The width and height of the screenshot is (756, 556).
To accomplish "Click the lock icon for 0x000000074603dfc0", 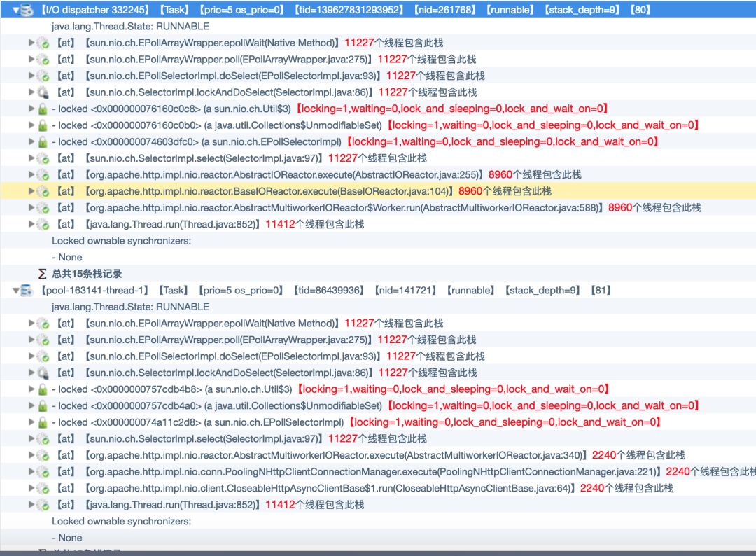I will [43, 141].
